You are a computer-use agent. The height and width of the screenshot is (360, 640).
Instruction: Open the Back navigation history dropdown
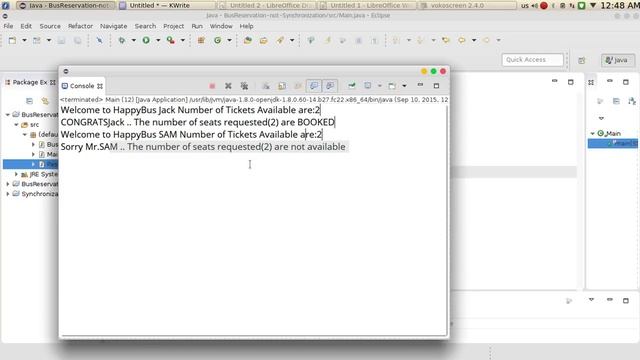coord(474,40)
